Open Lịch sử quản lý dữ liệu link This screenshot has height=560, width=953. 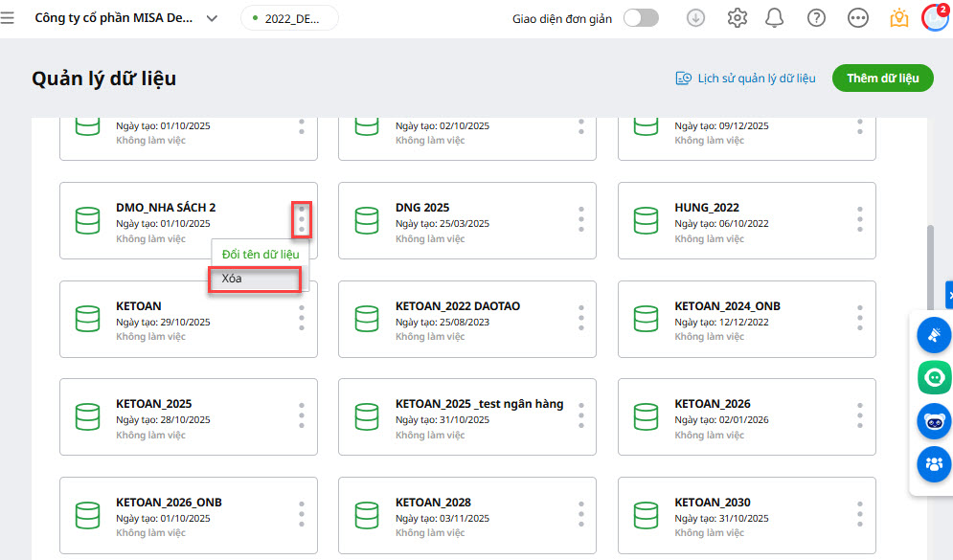745,78
